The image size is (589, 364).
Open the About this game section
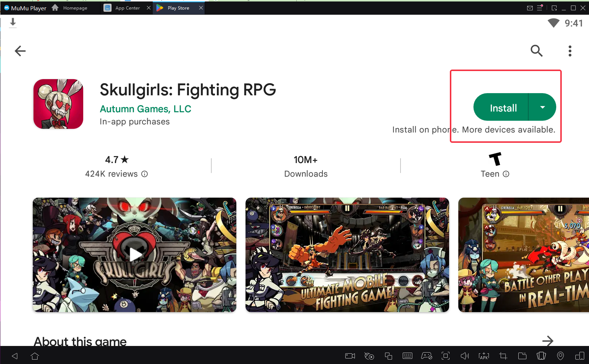(80, 341)
